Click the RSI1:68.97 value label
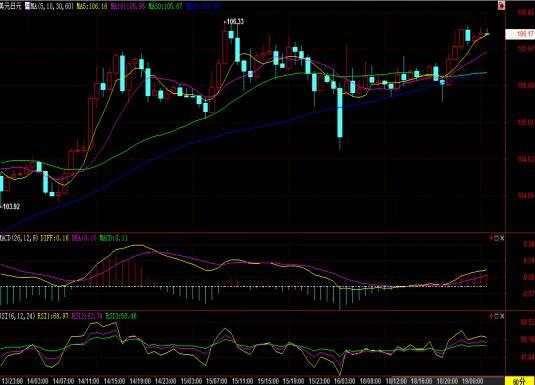The width and height of the screenshot is (535, 385). coord(53,316)
